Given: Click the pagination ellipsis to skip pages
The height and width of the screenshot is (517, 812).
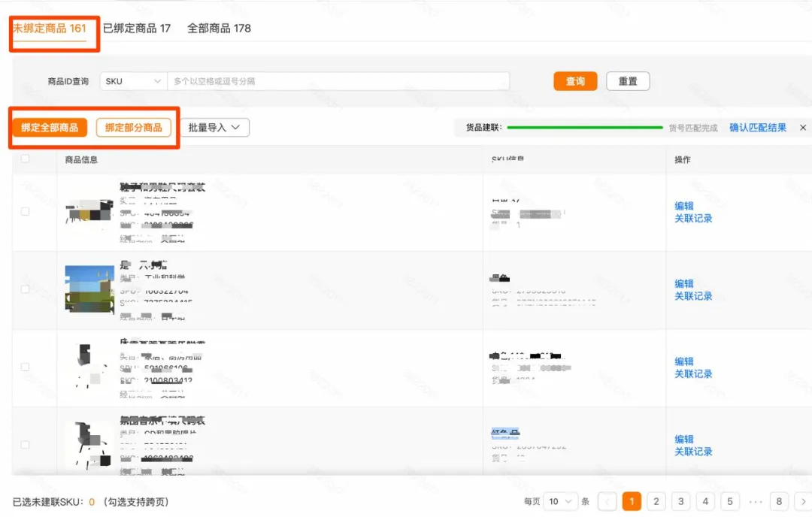Looking at the screenshot, I should [755, 501].
